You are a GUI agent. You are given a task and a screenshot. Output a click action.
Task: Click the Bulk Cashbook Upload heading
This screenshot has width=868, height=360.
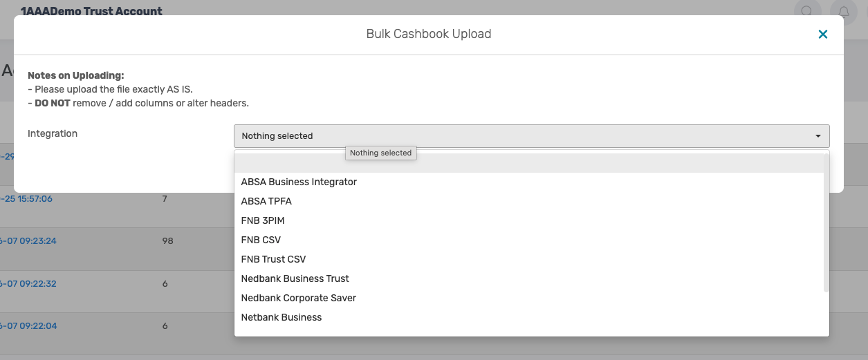(429, 34)
